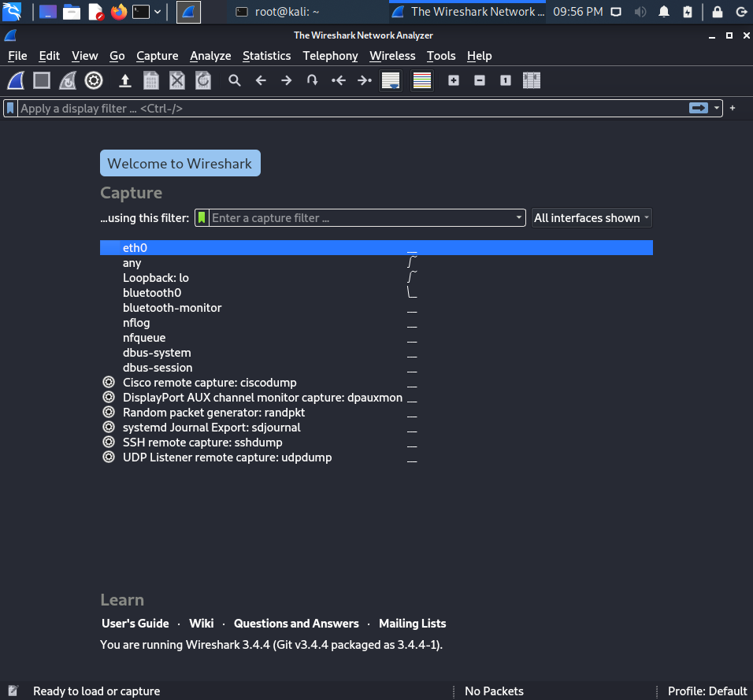
Task: Open the Telephony menu
Action: tap(330, 56)
